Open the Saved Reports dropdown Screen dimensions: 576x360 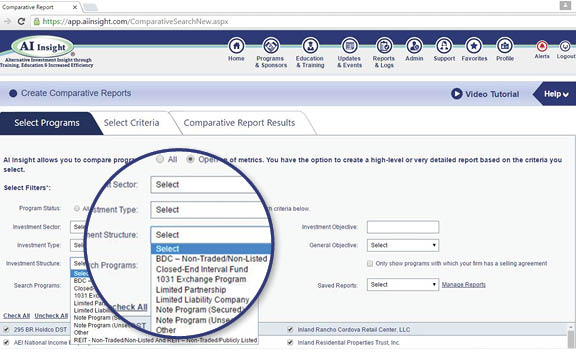tap(403, 285)
